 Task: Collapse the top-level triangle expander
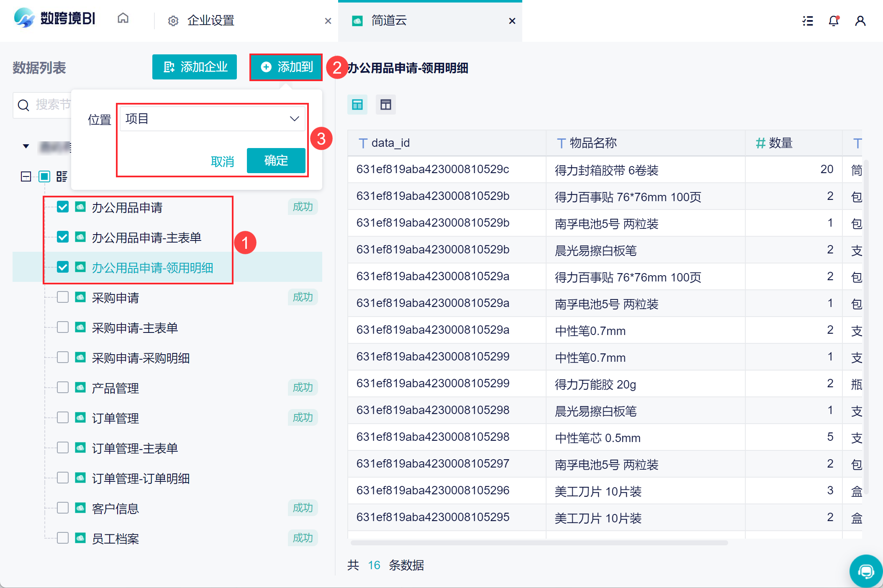26,146
